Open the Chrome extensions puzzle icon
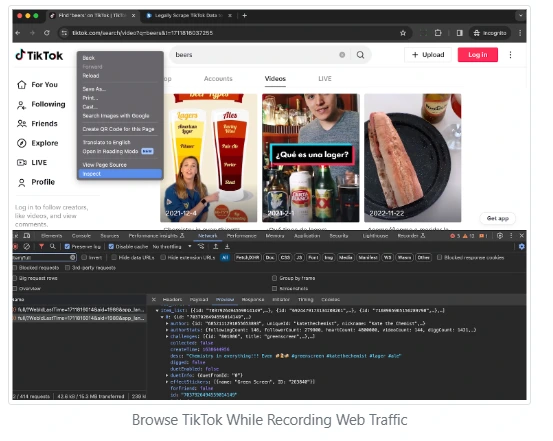 [438, 33]
